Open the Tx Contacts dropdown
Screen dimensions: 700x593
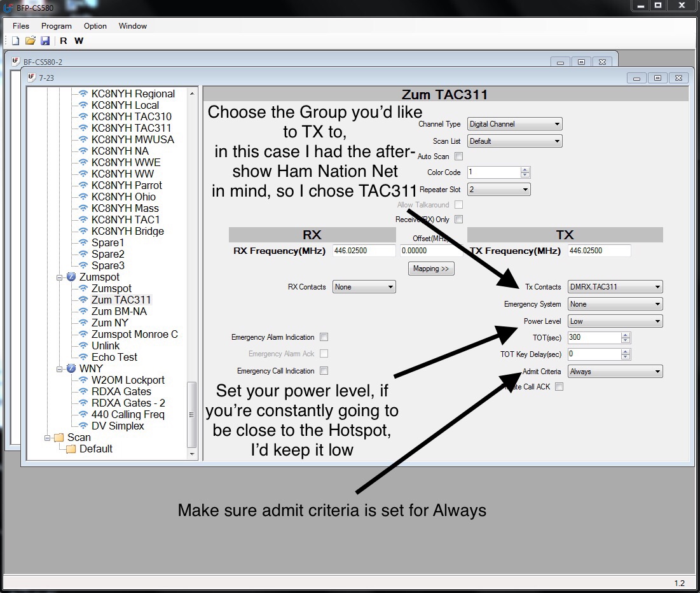pyautogui.click(x=615, y=287)
